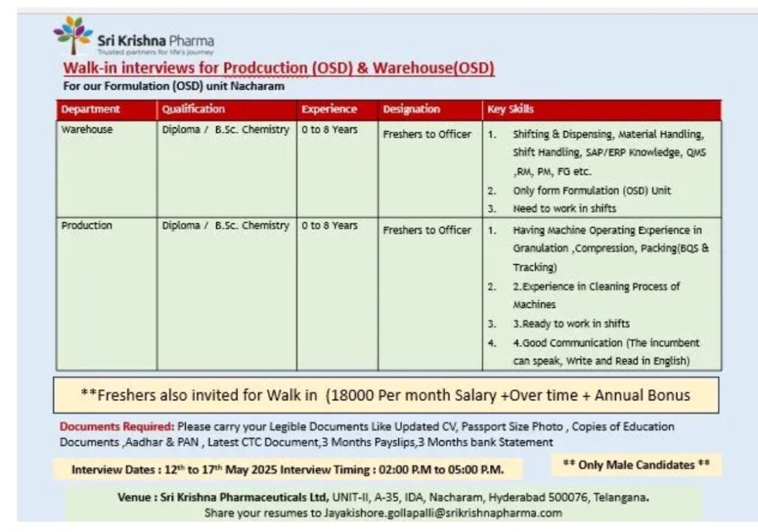Click the 'Designation' column header
Screen dimensions: 758x532
[x=412, y=110]
